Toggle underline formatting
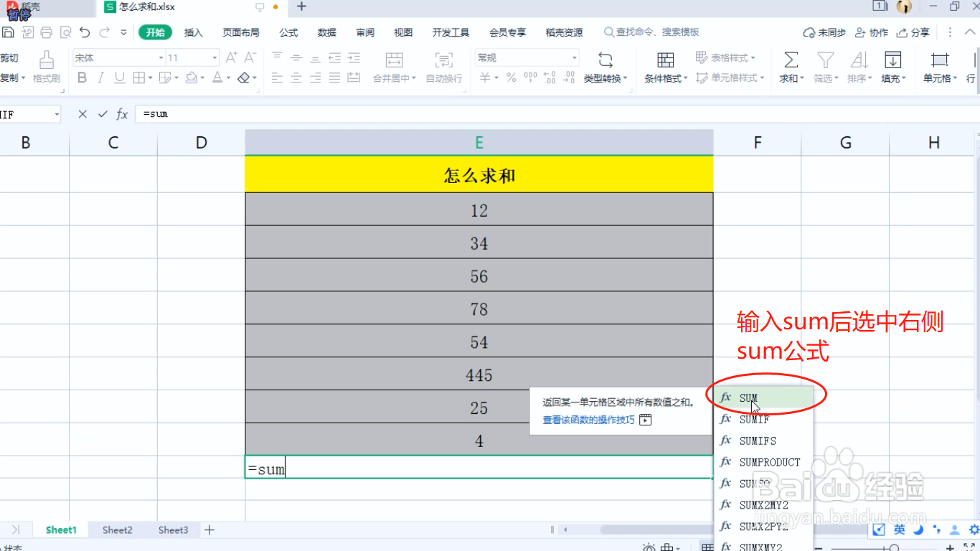The width and height of the screenshot is (980, 551). click(120, 77)
